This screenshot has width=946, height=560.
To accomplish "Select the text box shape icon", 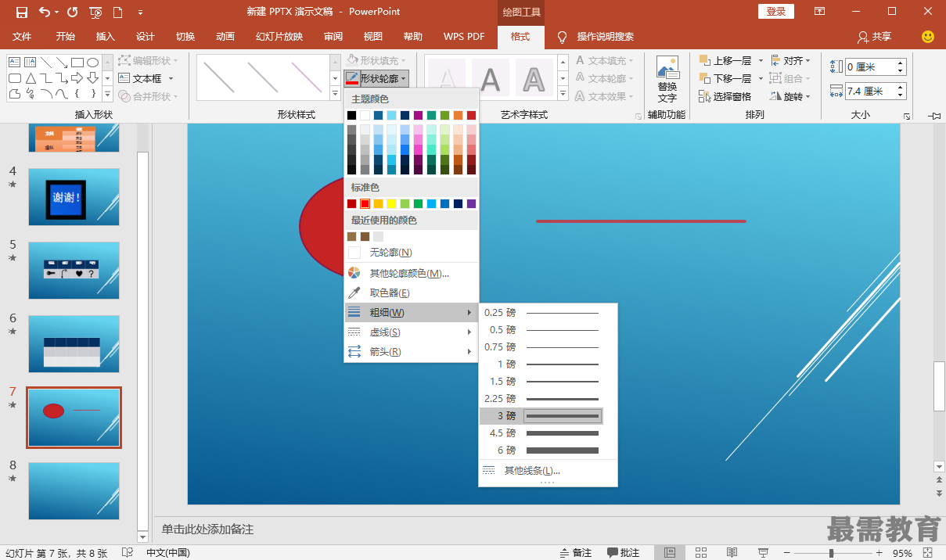I will pos(14,62).
